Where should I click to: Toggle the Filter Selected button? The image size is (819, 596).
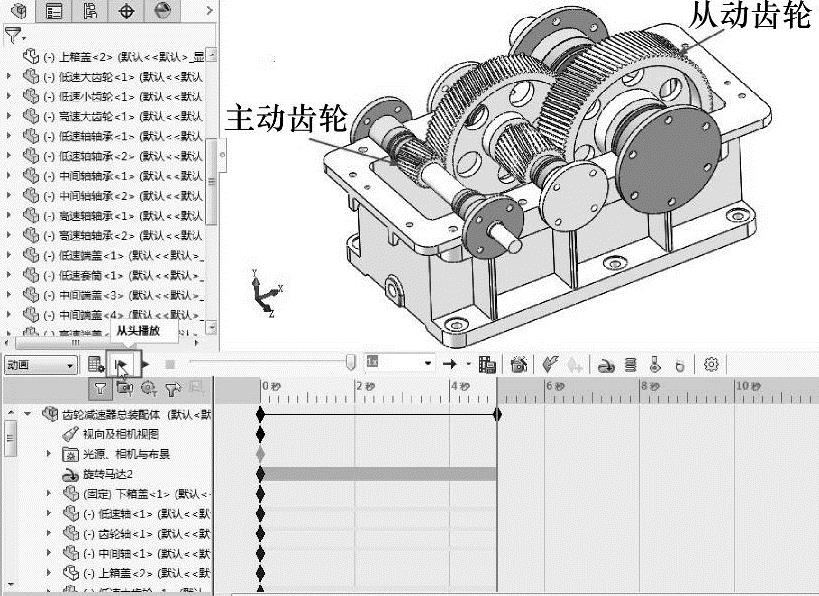click(172, 388)
